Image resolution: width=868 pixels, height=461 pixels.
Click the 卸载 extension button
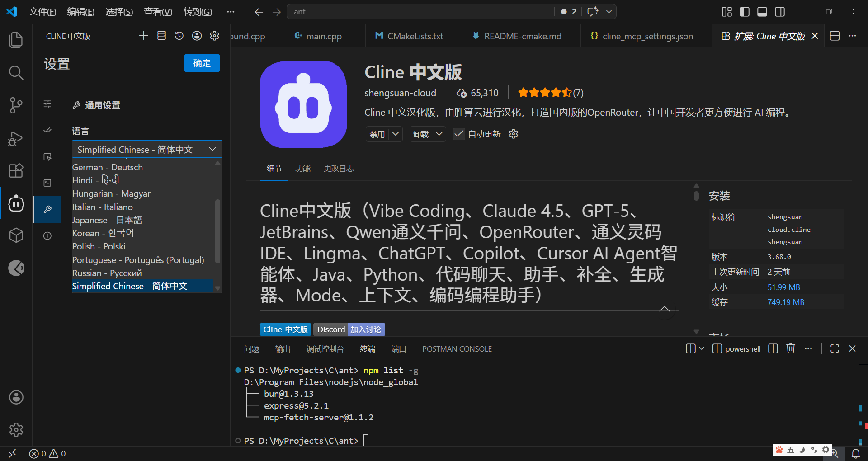click(421, 134)
